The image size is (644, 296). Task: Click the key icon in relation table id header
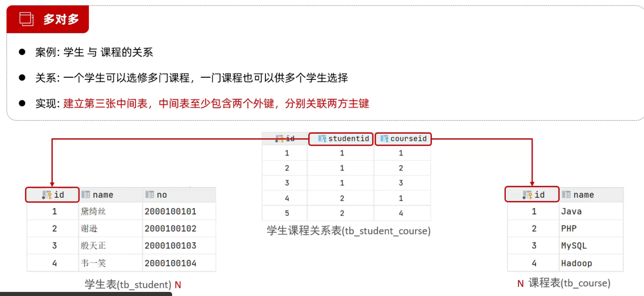[x=279, y=139]
